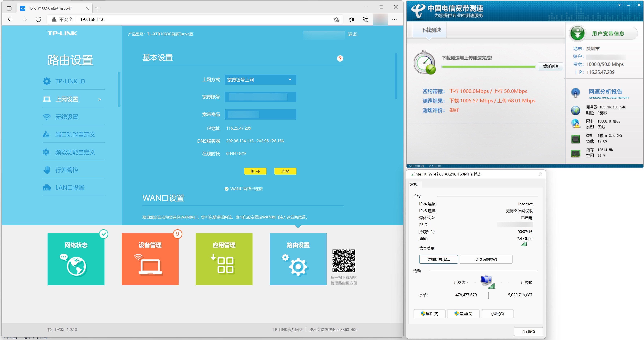Click the router page vertical scrollbar
644x340 pixels.
click(396, 76)
